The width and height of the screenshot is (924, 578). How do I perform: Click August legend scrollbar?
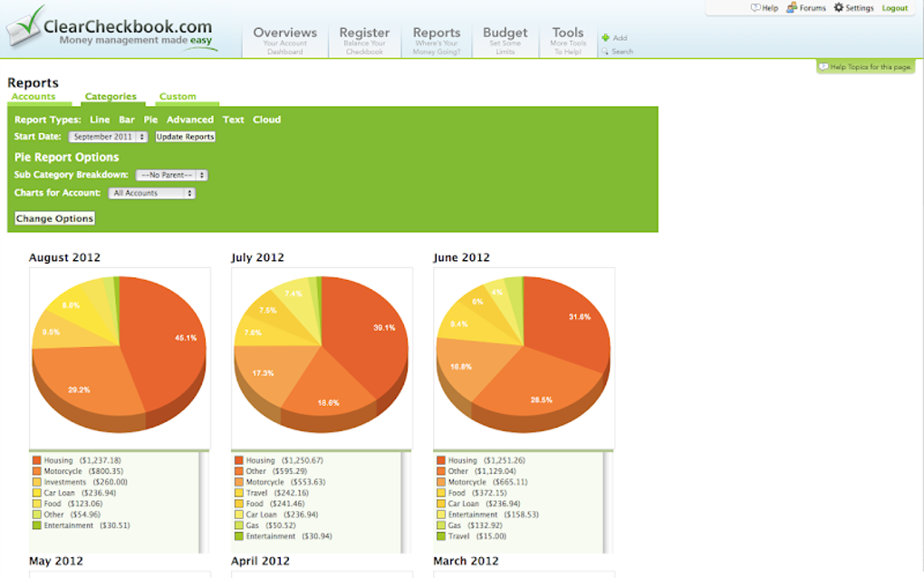[x=203, y=502]
